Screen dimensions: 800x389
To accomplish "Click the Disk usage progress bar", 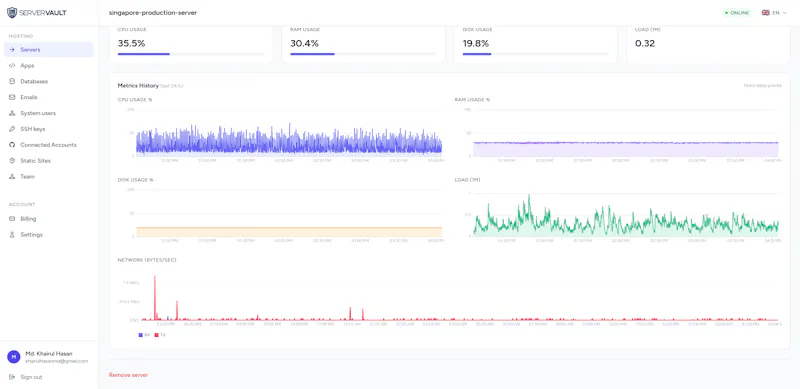I will pyautogui.click(x=536, y=54).
